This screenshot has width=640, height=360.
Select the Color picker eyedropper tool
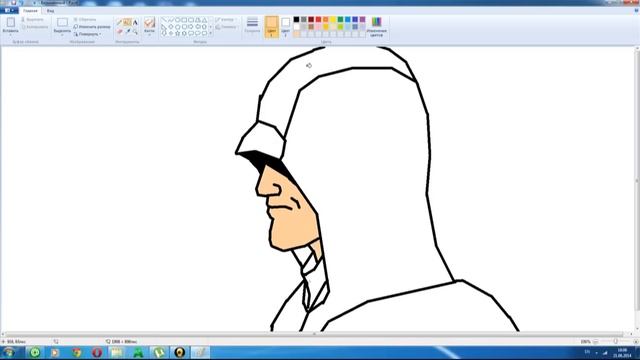(x=127, y=31)
